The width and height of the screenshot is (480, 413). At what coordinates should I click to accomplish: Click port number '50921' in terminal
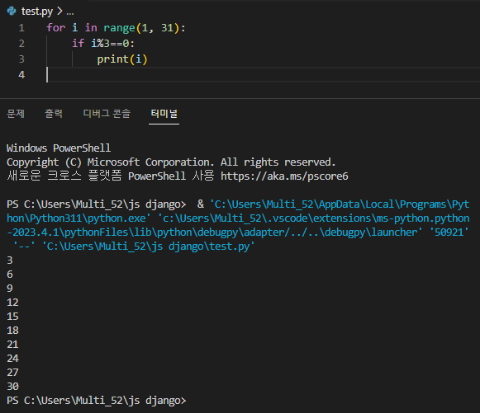[x=449, y=232]
